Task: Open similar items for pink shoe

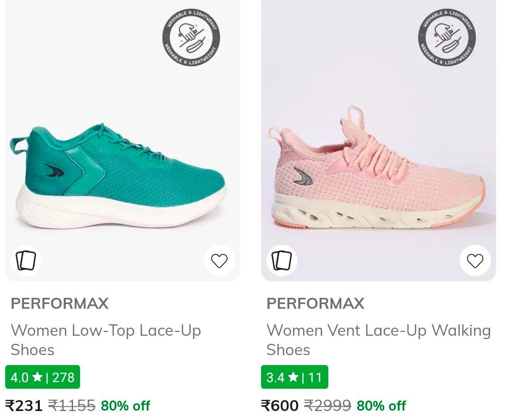Action: click(x=281, y=260)
